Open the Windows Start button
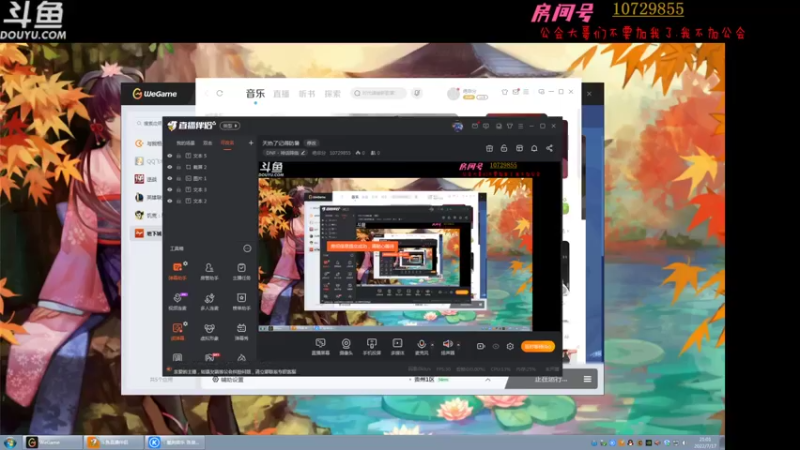 pos(10,442)
